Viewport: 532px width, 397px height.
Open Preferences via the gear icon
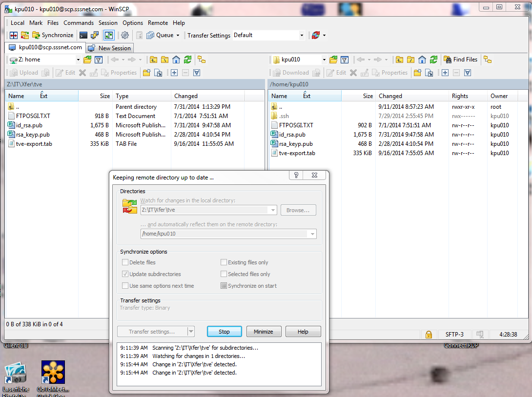[x=125, y=35]
